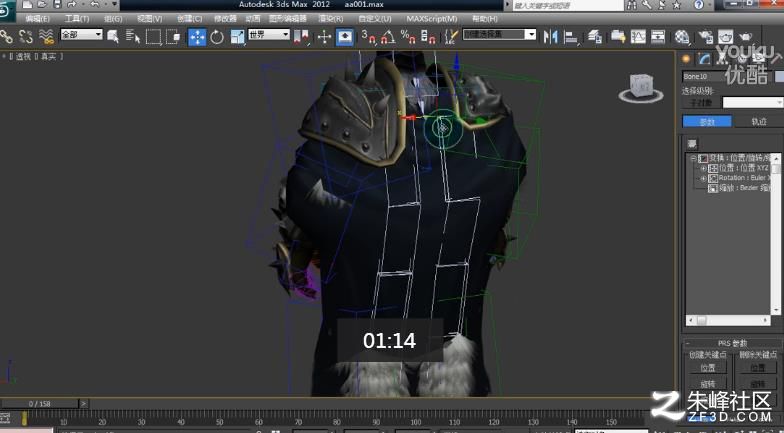
Task: Click the help search input field
Action: [568, 5]
